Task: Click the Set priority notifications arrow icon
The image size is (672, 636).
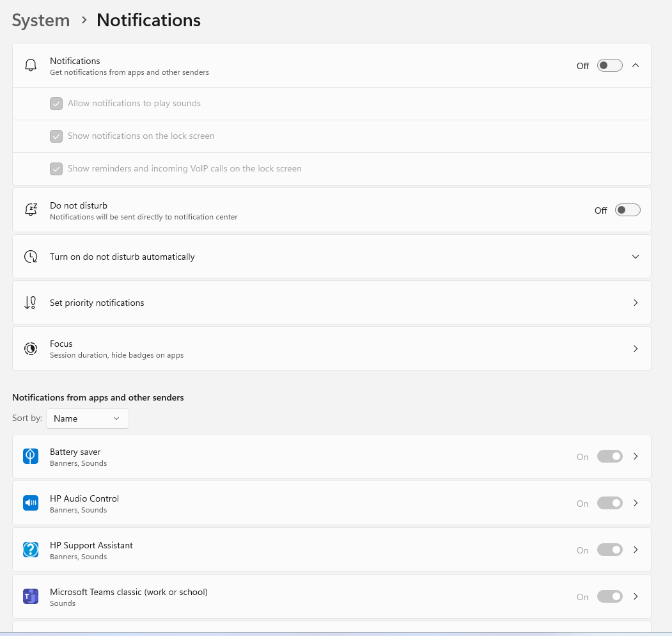Action: tap(31, 303)
